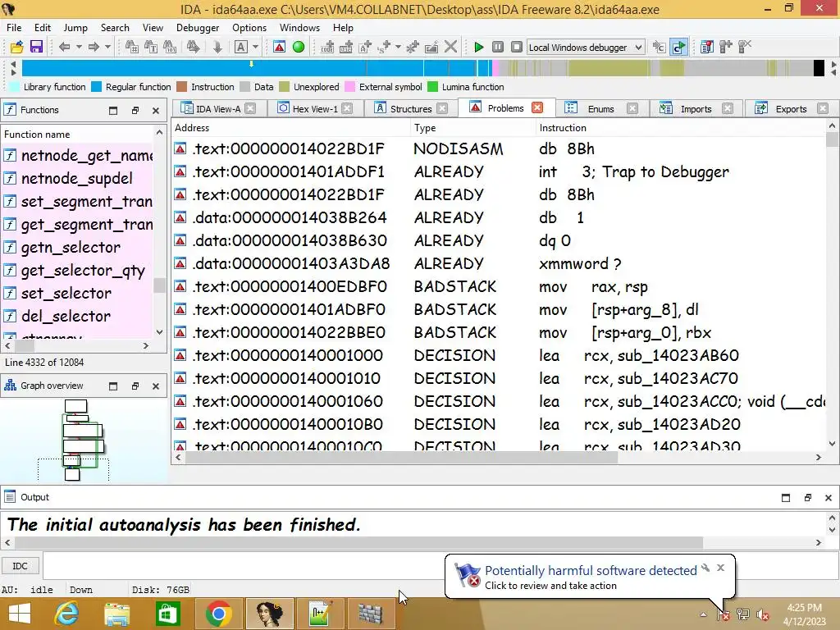Sort problems by Type column header
The width and height of the screenshot is (840, 630).
point(472,127)
